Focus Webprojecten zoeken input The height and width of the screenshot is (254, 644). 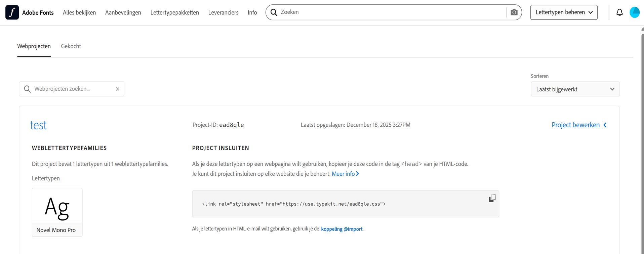pyautogui.click(x=72, y=89)
